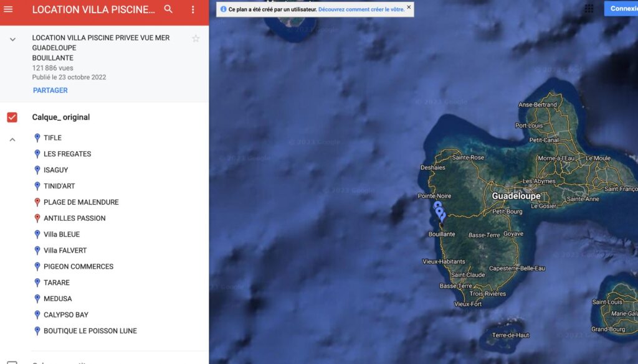The width and height of the screenshot is (638, 364).
Task: Open 'Découvrez comment créer le vôtre' link
Action: click(361, 9)
